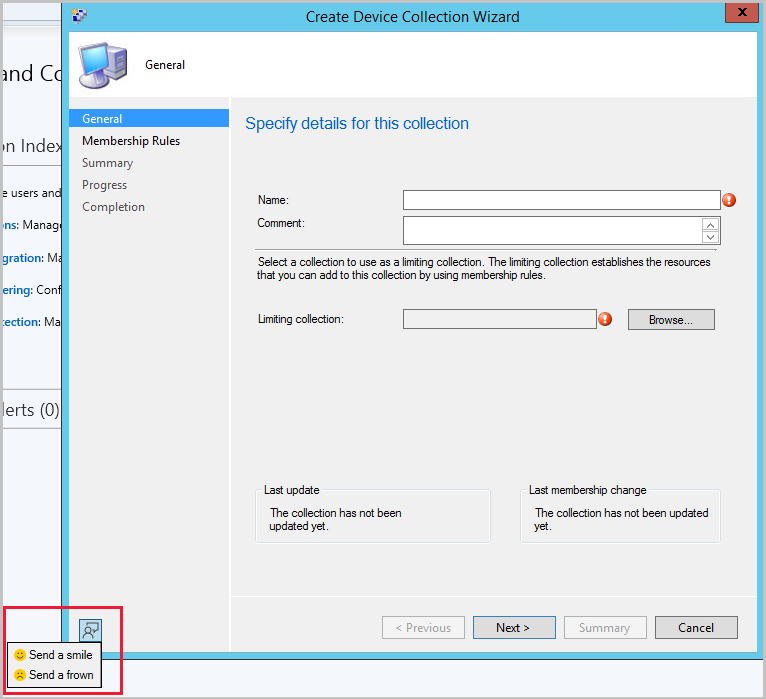Click into the Name text field
This screenshot has height=699, width=766.
tap(562, 200)
